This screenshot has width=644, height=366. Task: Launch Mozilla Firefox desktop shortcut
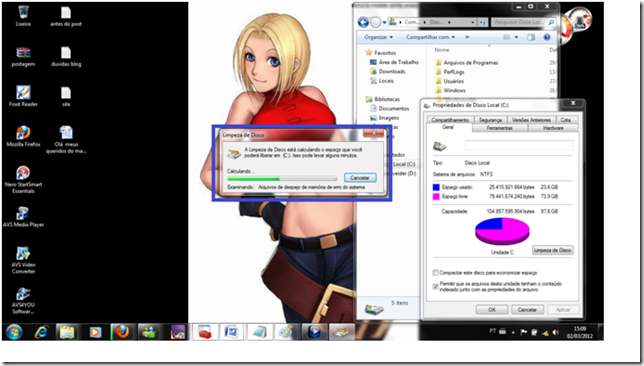tap(23, 136)
